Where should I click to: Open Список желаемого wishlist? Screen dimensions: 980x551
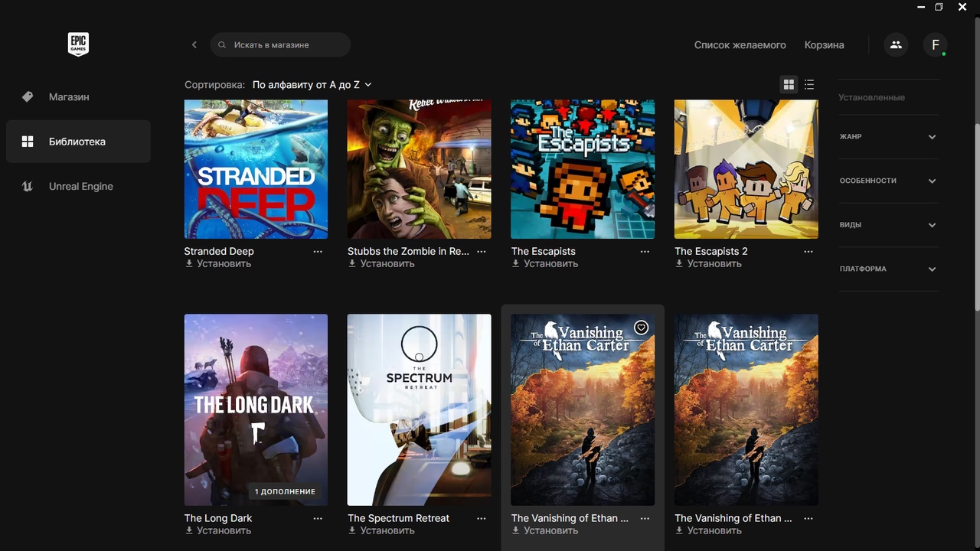[740, 45]
